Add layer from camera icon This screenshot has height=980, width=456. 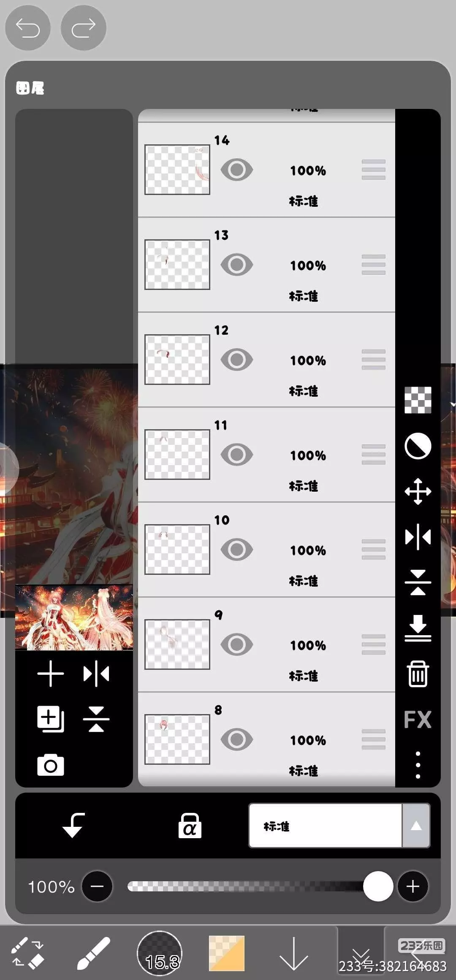click(x=51, y=765)
